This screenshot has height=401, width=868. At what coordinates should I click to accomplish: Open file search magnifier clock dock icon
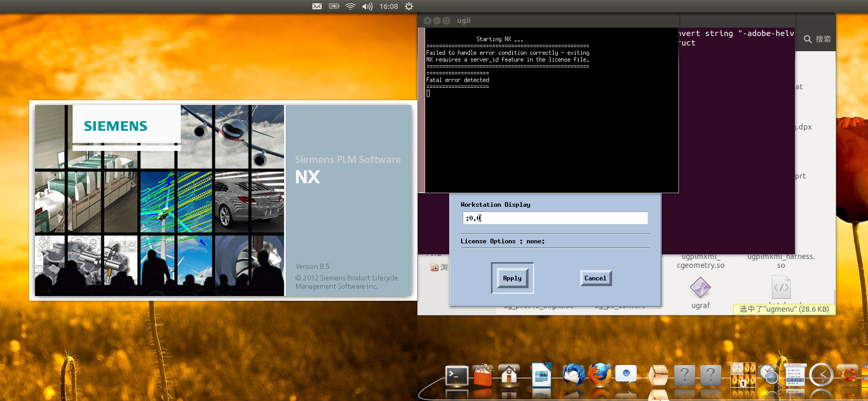point(769,375)
